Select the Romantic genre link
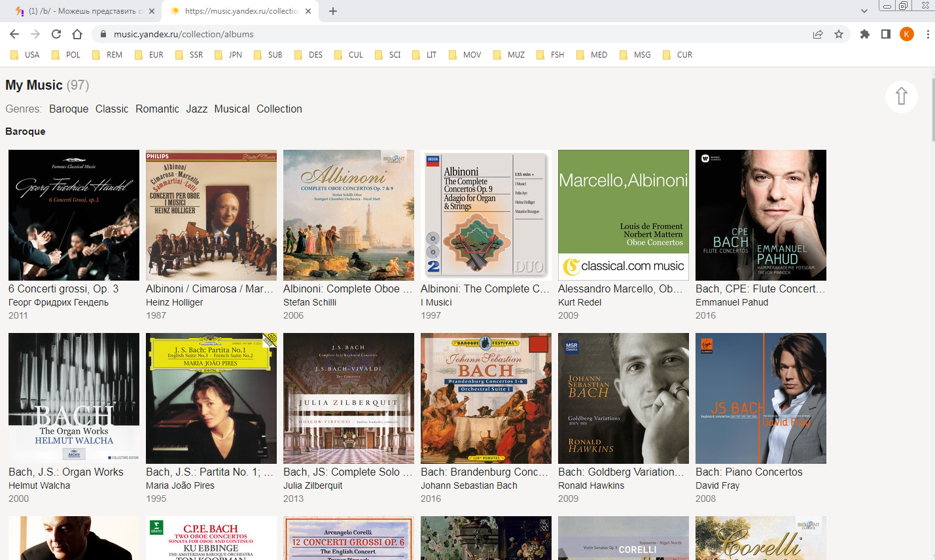 tap(157, 109)
